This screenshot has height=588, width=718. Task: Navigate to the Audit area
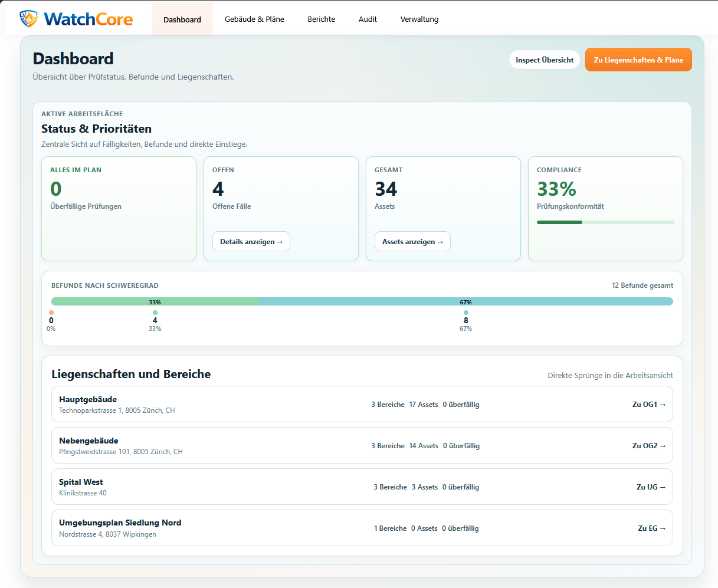(x=368, y=19)
